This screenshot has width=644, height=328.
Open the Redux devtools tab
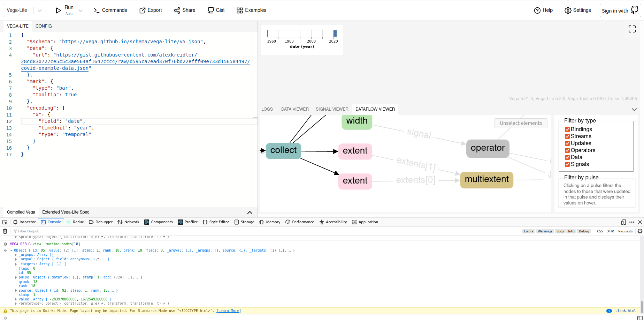(x=75, y=222)
